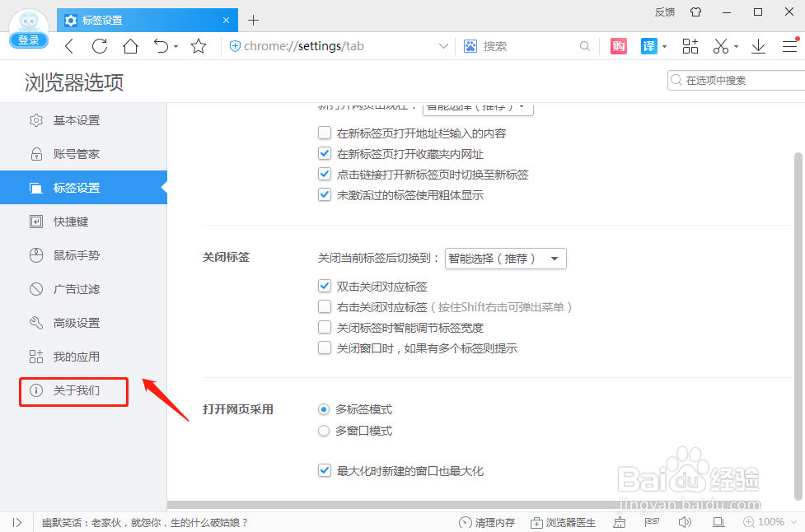Enable 关闭标签时智能调节标签宽度
The width and height of the screenshot is (805, 532).
[x=325, y=327]
